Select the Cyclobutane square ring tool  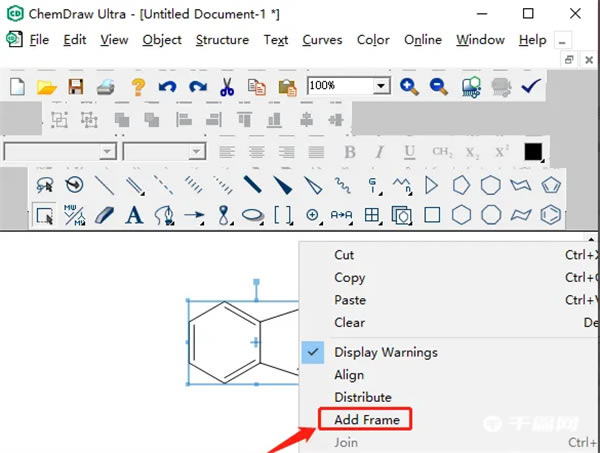tap(432, 215)
